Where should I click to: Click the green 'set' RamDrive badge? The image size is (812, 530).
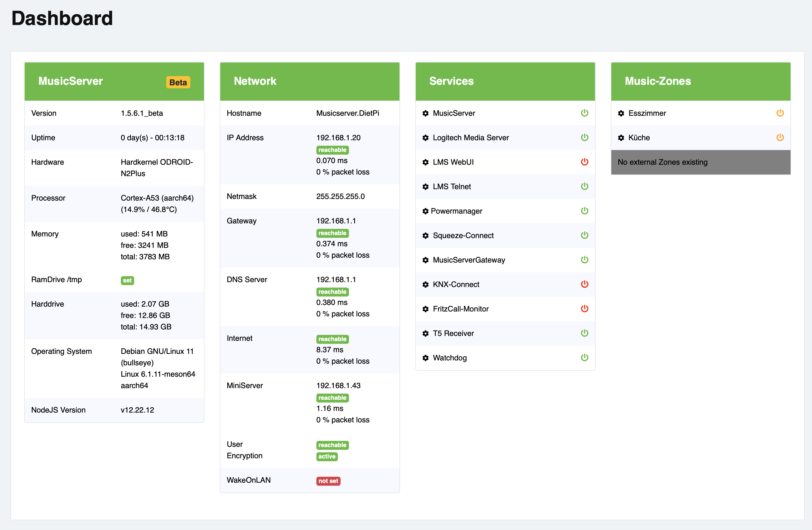(x=127, y=280)
